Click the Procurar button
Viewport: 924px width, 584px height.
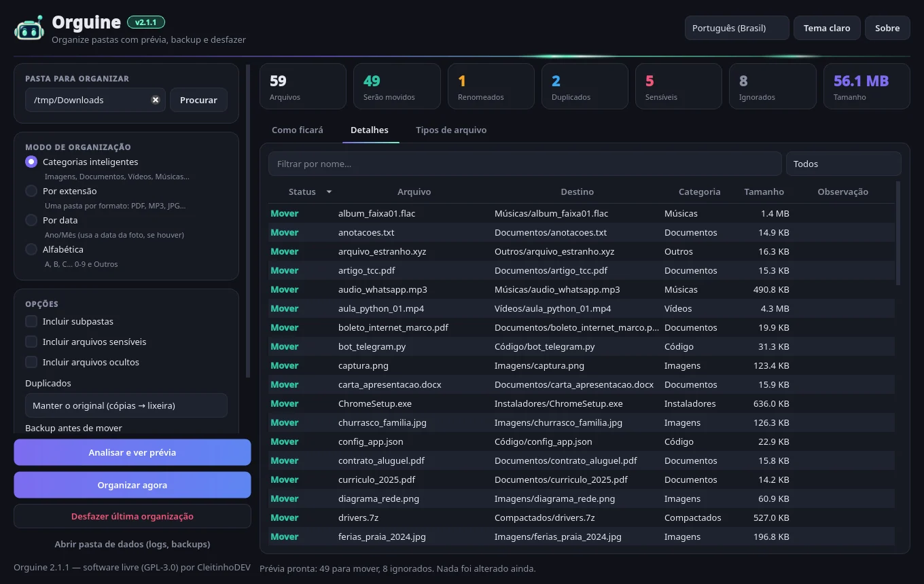[198, 100]
